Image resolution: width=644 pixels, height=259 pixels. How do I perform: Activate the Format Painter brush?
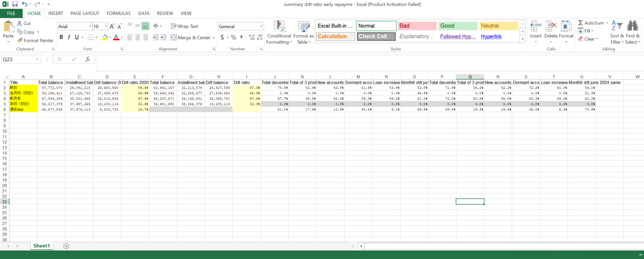[35, 40]
